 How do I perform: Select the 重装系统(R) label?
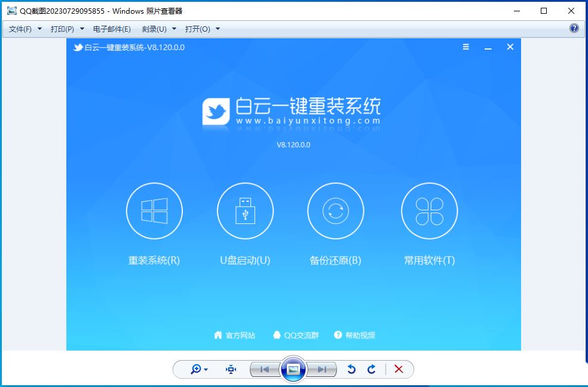[154, 260]
